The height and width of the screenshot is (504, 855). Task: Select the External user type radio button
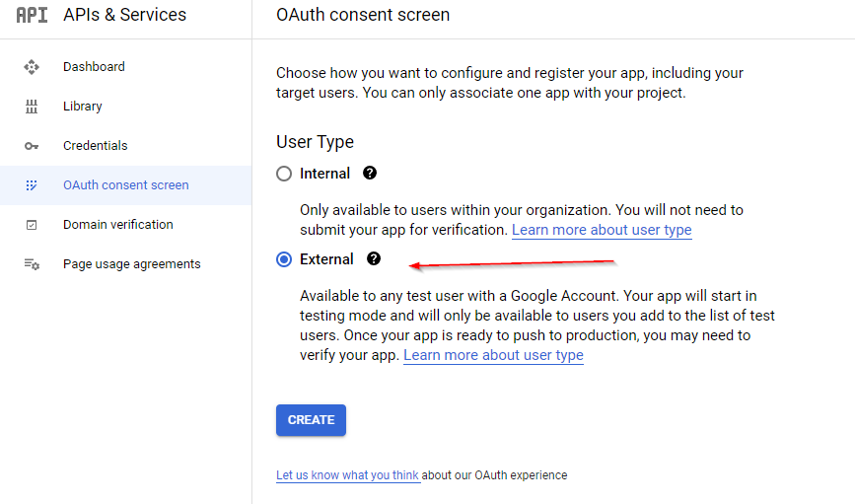pos(284,259)
